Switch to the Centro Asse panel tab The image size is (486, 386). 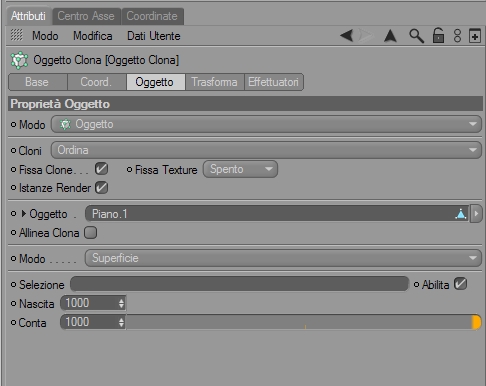(x=86, y=16)
